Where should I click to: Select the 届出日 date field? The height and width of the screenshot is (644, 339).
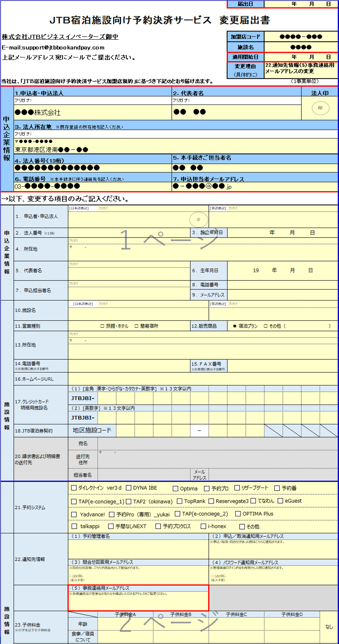(301, 4)
